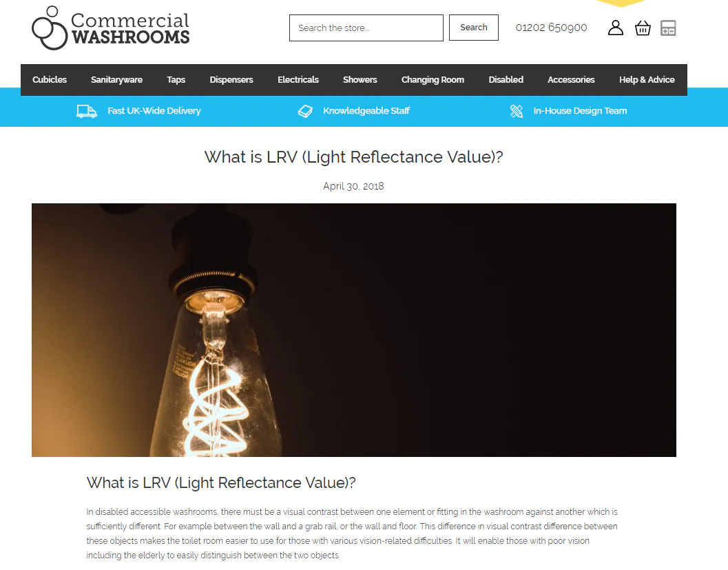Expand the Help & Advice menu
The image size is (728, 570).
(647, 80)
